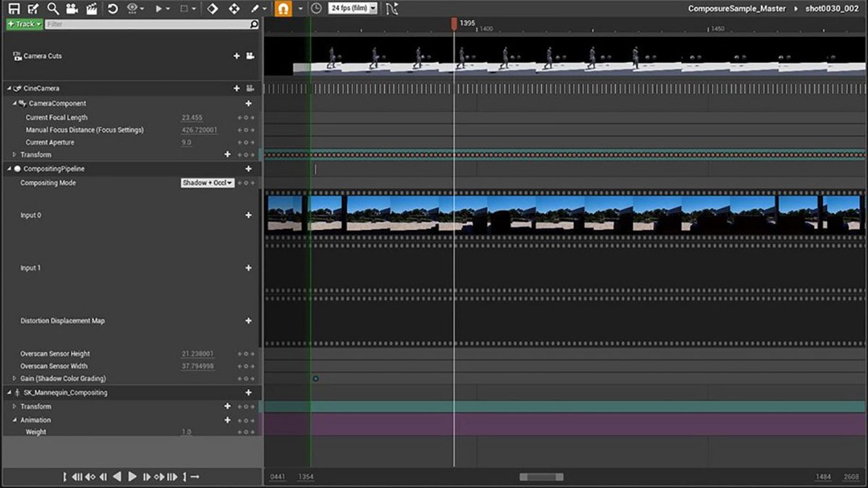The image size is (868, 488).
Task: Click the Render Movie clapperboard icon
Action: click(x=92, y=9)
